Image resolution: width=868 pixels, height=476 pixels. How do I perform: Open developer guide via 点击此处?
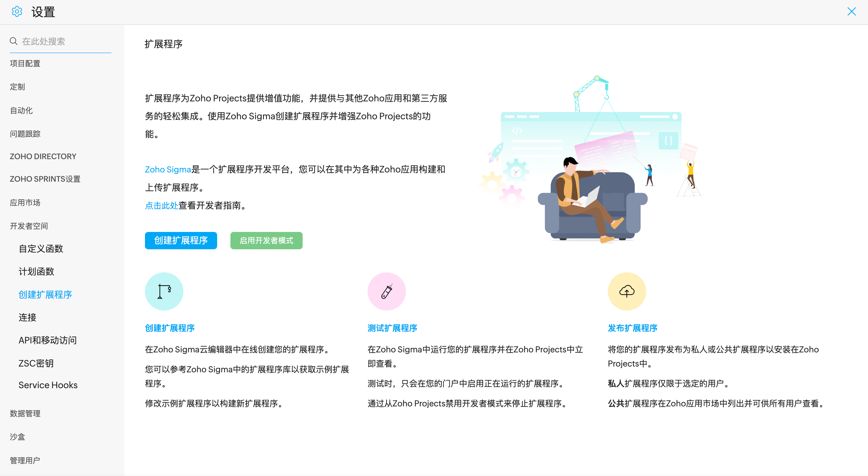point(161,205)
